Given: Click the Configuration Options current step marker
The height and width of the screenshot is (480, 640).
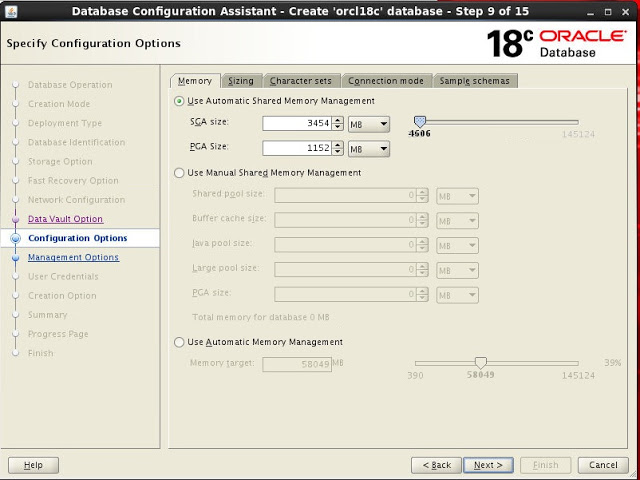Looking at the screenshot, I should point(16,238).
